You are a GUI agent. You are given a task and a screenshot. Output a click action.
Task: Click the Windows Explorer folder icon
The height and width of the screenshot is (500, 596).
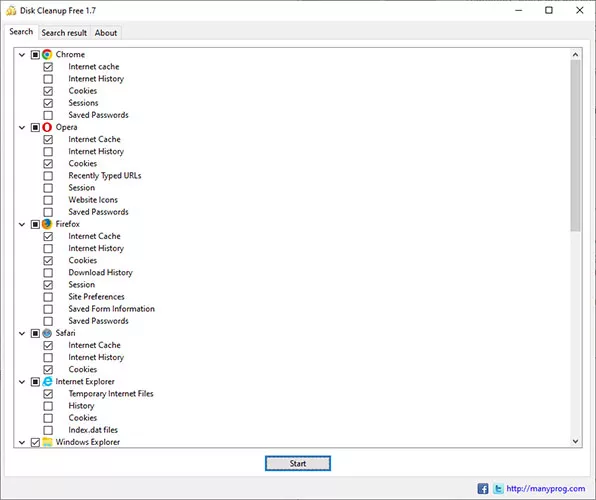point(47,442)
